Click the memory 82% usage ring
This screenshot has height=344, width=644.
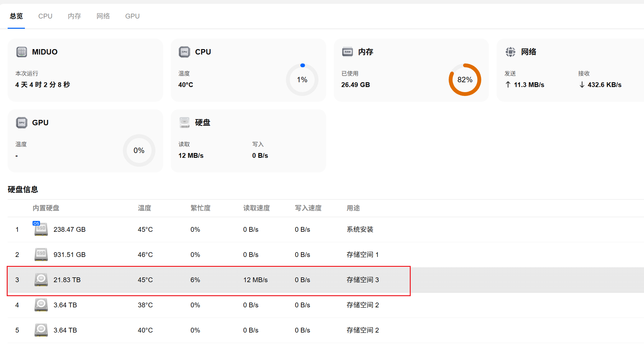point(465,80)
